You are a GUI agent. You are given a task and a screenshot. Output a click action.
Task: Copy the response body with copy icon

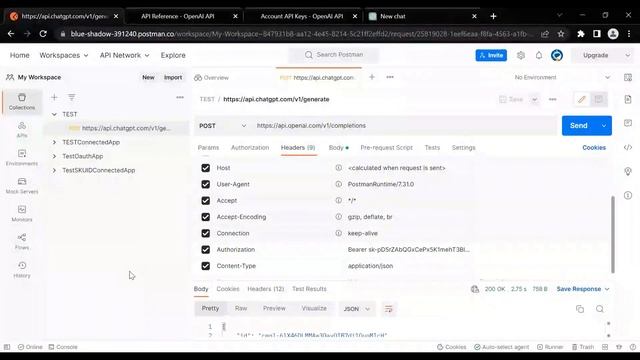click(x=580, y=309)
